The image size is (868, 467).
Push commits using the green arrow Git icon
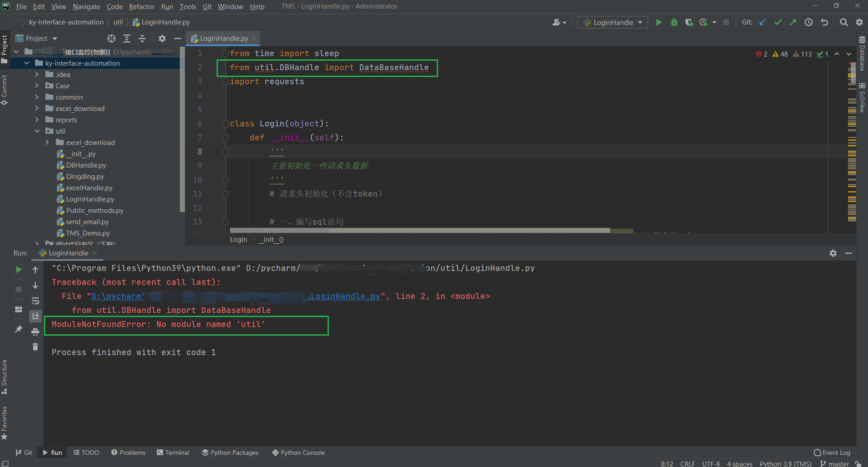(x=793, y=22)
